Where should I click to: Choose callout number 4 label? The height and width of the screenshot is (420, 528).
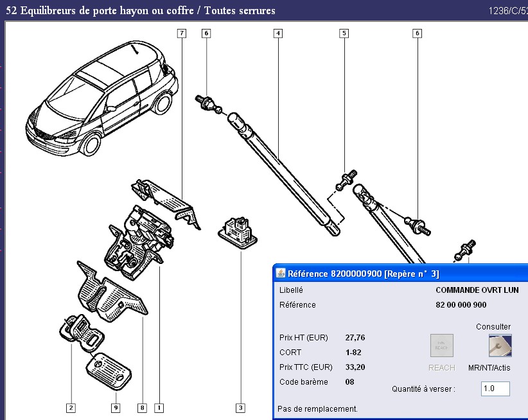coord(277,33)
